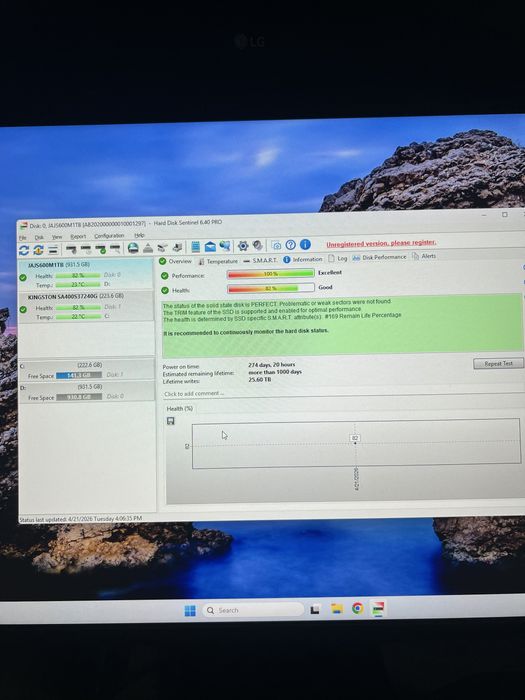Open the Report menu

(x=78, y=237)
